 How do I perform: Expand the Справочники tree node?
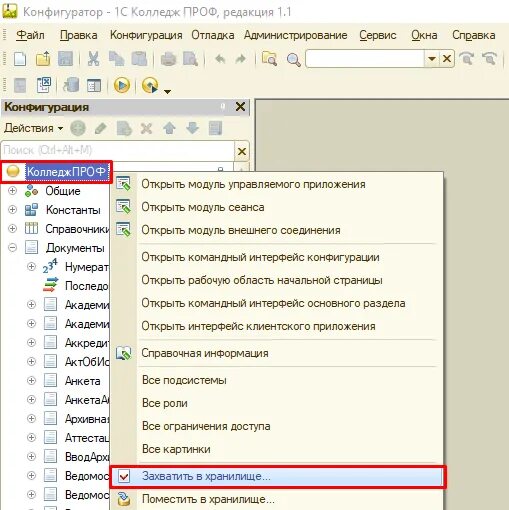pyautogui.click(x=12, y=228)
